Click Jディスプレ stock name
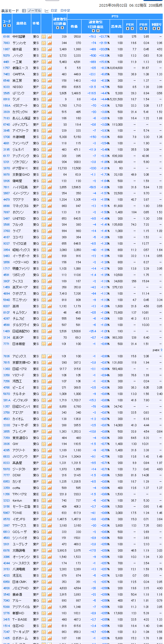Screen dimensions: 164x644 (20, 125)
